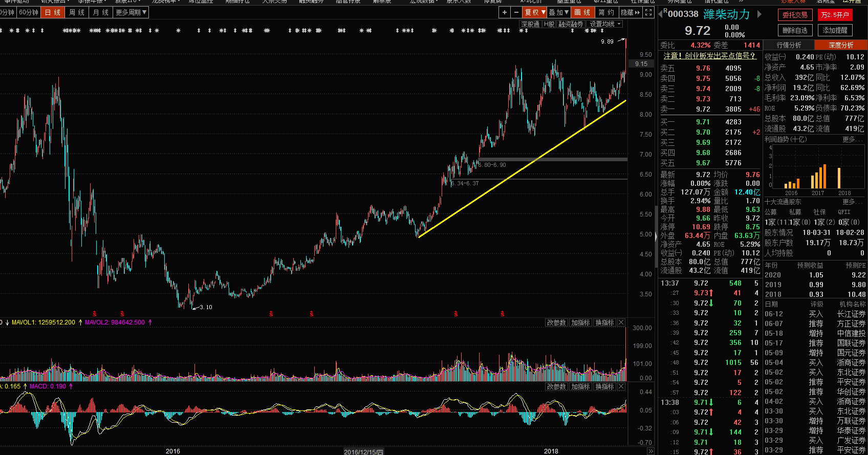Select the 60分钟 period
Image resolution: width=868 pixels, height=455 pixels.
click(x=29, y=12)
